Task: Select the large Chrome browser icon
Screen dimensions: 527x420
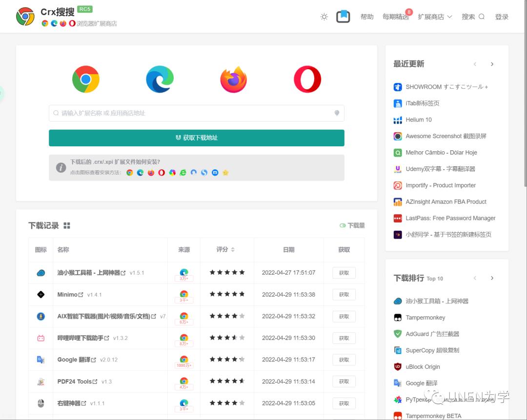Action: coord(86,80)
